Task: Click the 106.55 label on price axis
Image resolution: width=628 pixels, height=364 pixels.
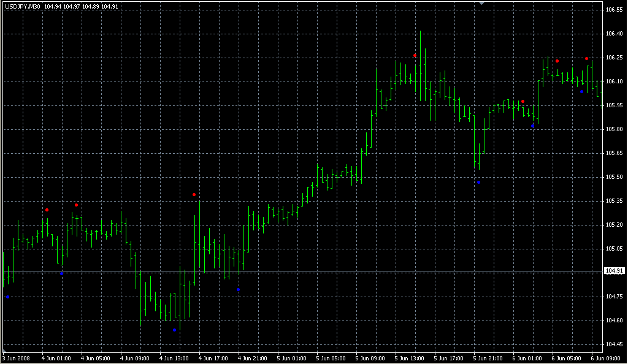Action: click(x=614, y=10)
